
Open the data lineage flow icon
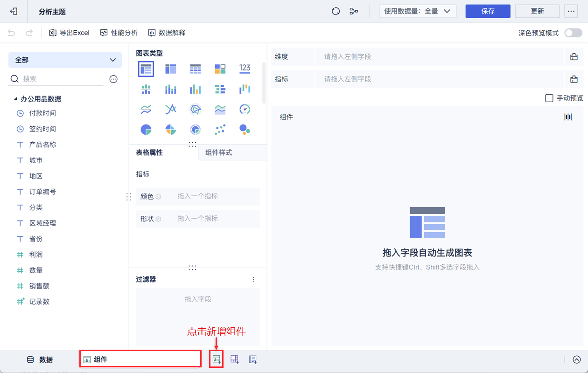click(354, 11)
